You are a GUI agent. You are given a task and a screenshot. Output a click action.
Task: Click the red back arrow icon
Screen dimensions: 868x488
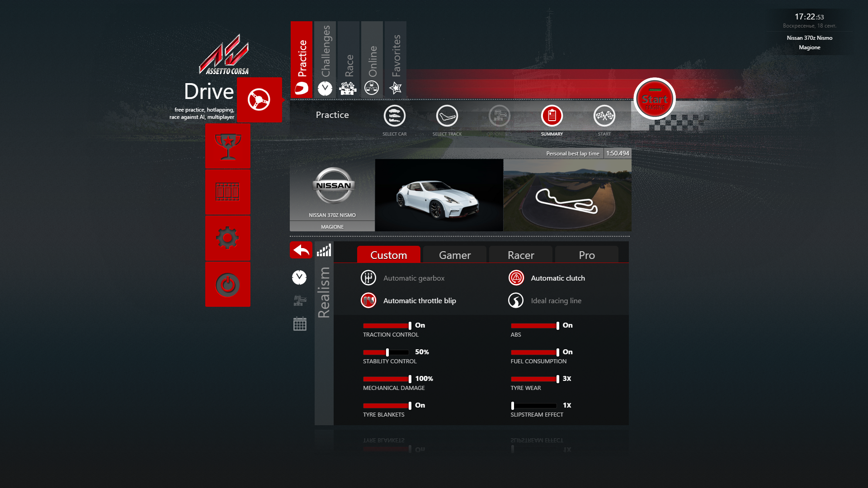[301, 250]
